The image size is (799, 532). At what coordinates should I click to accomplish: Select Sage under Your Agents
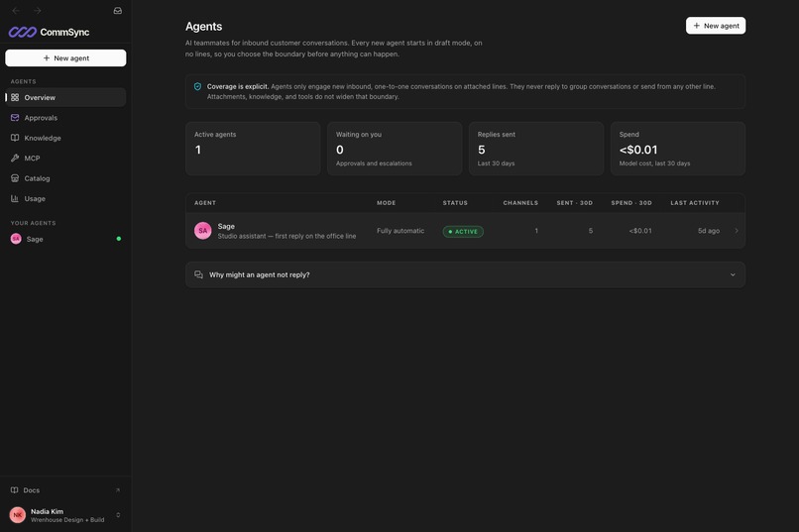click(x=65, y=239)
